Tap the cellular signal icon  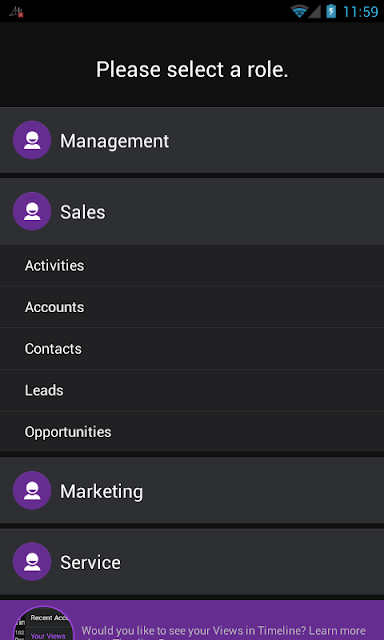coord(314,11)
